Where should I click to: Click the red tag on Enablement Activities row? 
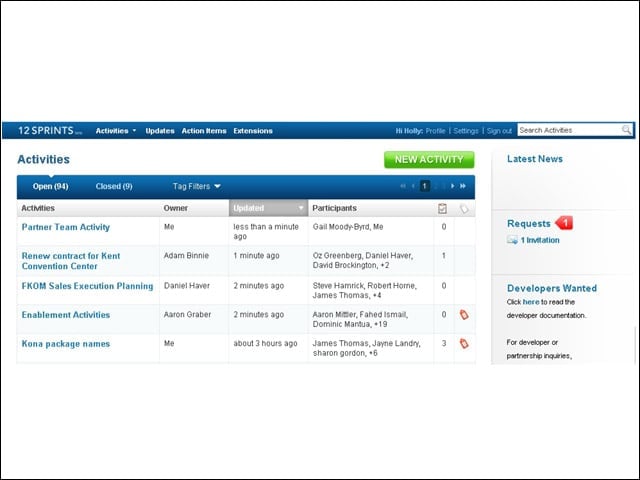coord(464,315)
